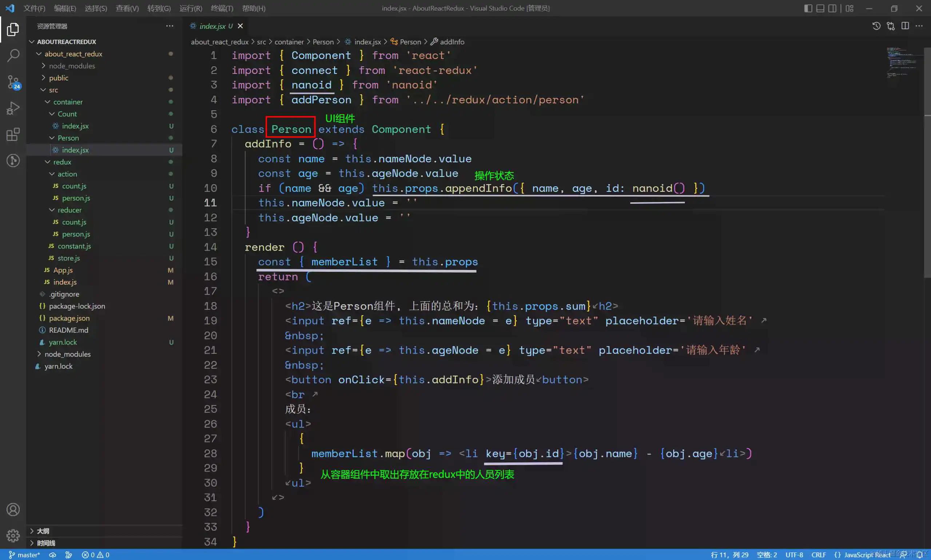Open package.json in the file tree
Image resolution: width=931 pixels, height=560 pixels.
[x=69, y=318]
